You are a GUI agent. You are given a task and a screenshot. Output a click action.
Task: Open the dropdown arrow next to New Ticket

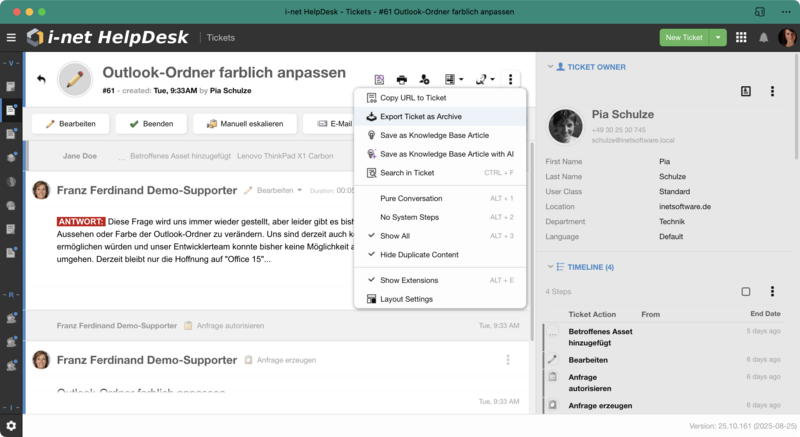719,37
